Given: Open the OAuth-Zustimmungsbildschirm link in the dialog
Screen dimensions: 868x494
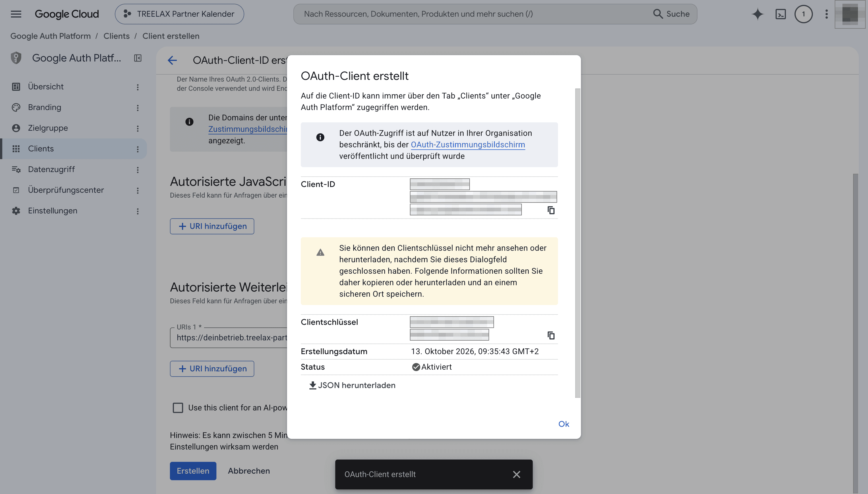Looking at the screenshot, I should pos(468,144).
